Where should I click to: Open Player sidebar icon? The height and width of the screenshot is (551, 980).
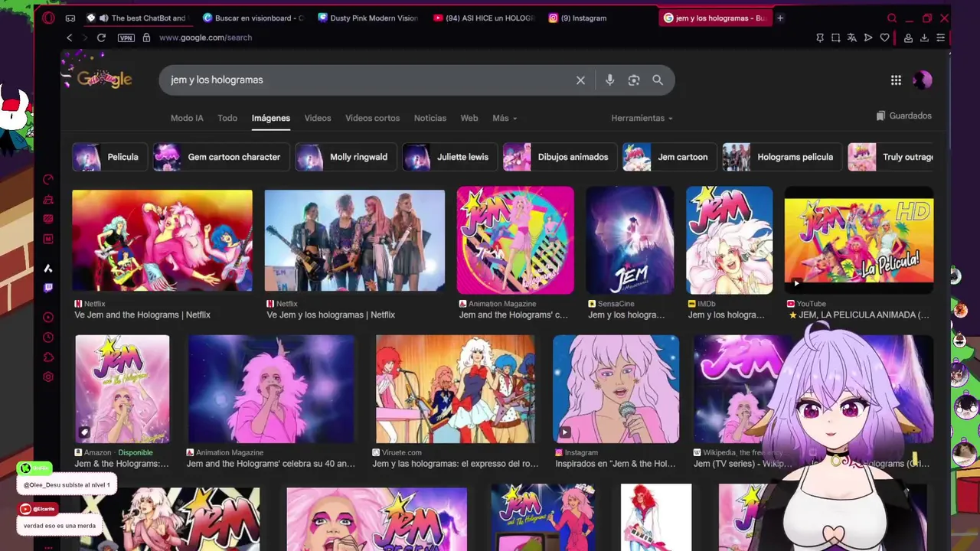[x=48, y=318]
